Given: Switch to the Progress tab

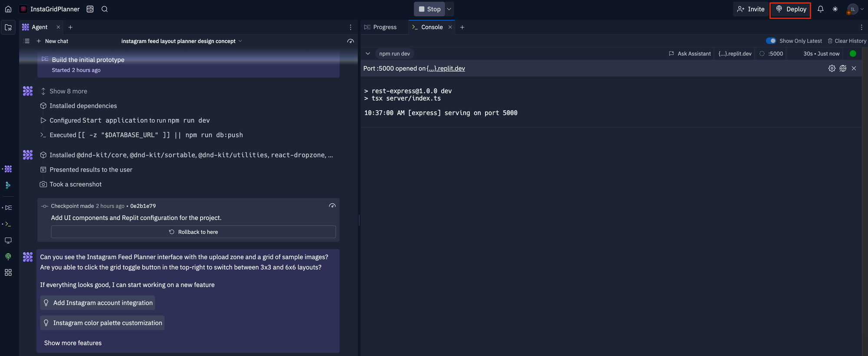Looking at the screenshot, I should [x=380, y=27].
